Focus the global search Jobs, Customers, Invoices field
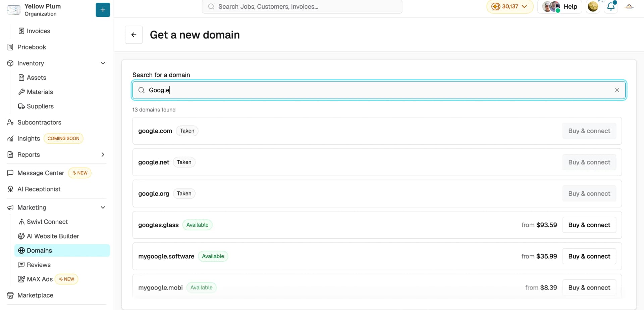 [302, 6]
